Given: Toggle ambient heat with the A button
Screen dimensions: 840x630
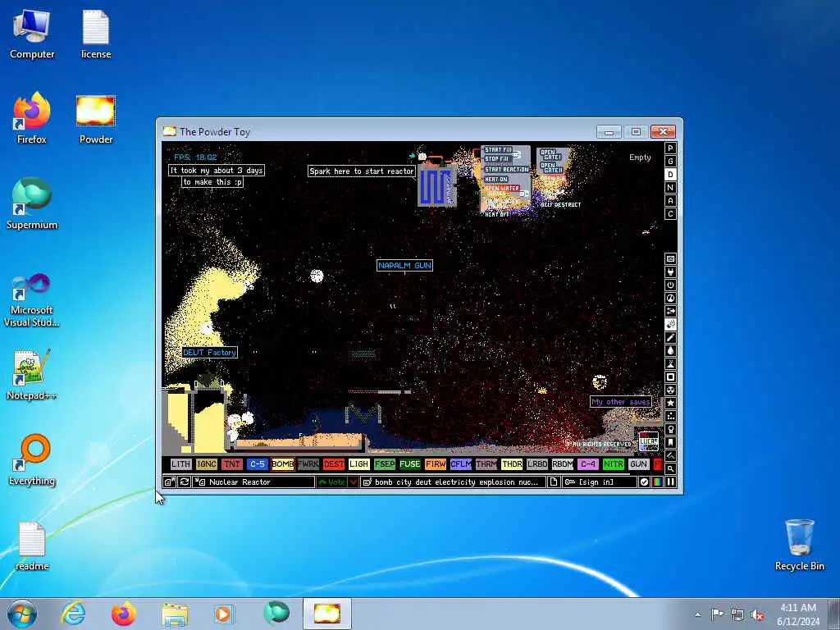Looking at the screenshot, I should pos(670,201).
